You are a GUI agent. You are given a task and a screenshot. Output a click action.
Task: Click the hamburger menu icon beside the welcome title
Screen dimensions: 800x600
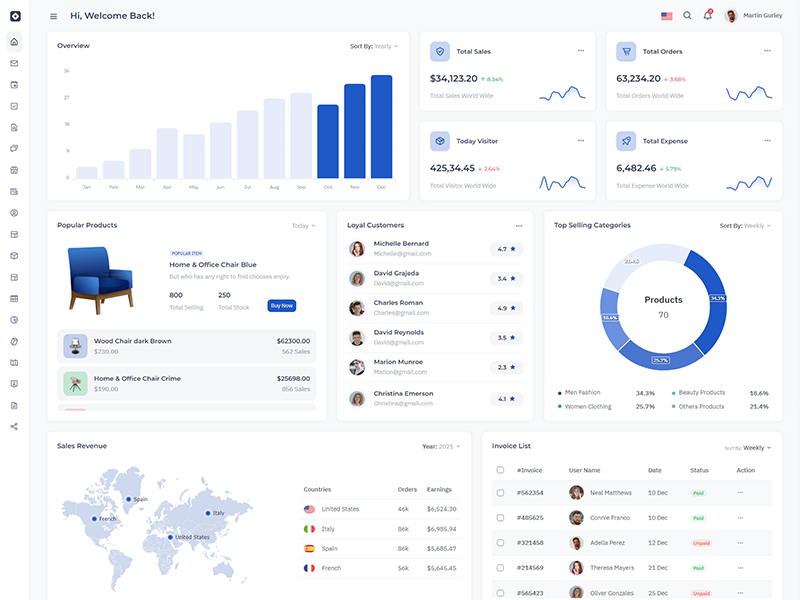53,16
